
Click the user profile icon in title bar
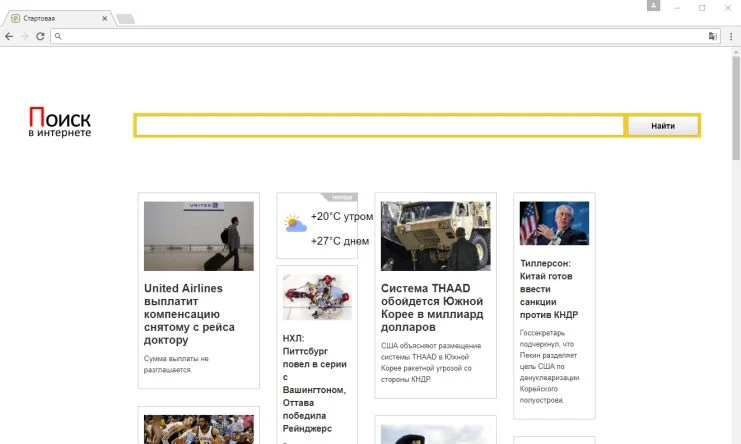(653, 6)
